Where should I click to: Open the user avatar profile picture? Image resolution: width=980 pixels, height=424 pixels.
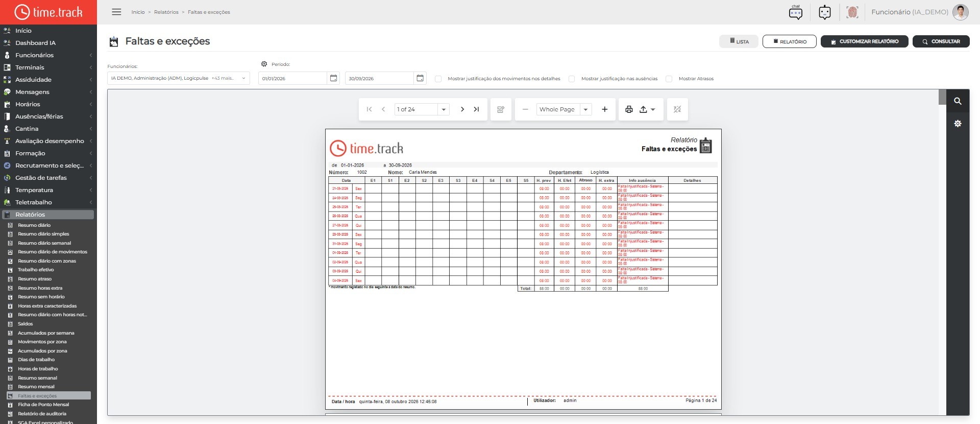[x=960, y=12]
